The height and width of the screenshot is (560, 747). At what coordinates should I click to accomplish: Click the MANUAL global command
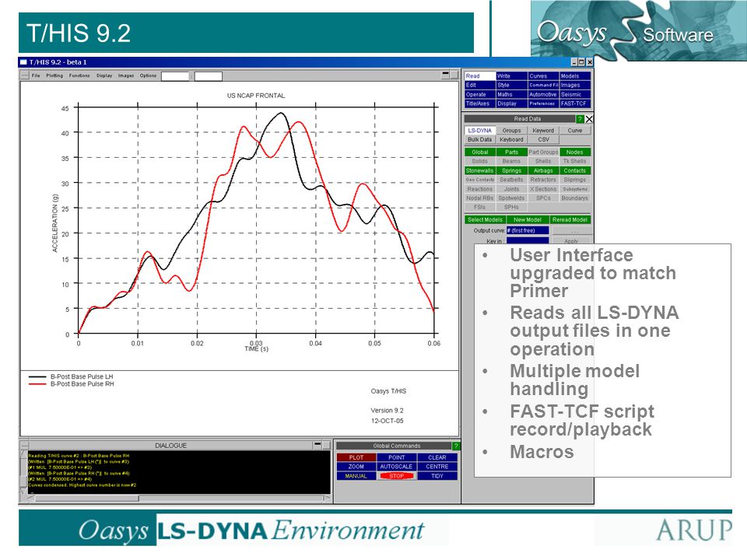coord(356,476)
